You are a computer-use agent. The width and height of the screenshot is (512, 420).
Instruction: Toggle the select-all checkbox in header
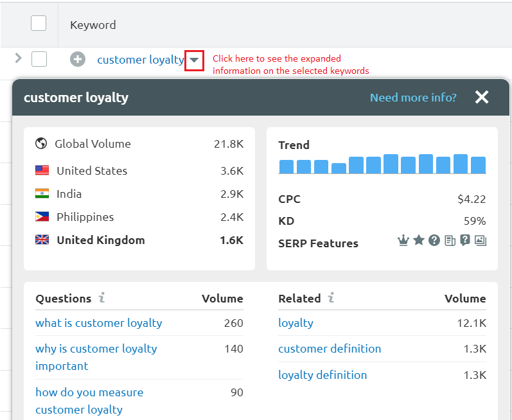pos(39,24)
